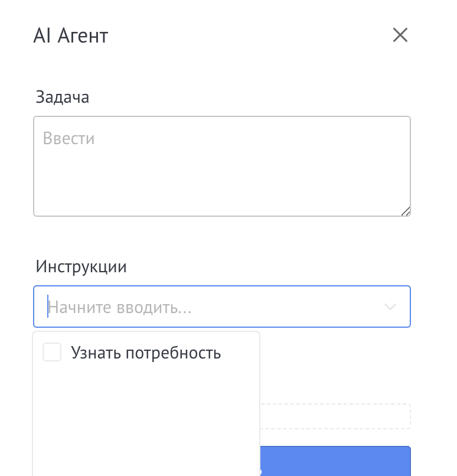Viewport: 457px width, 476px height.
Task: Close the AI Агент dialog
Action: point(400,35)
